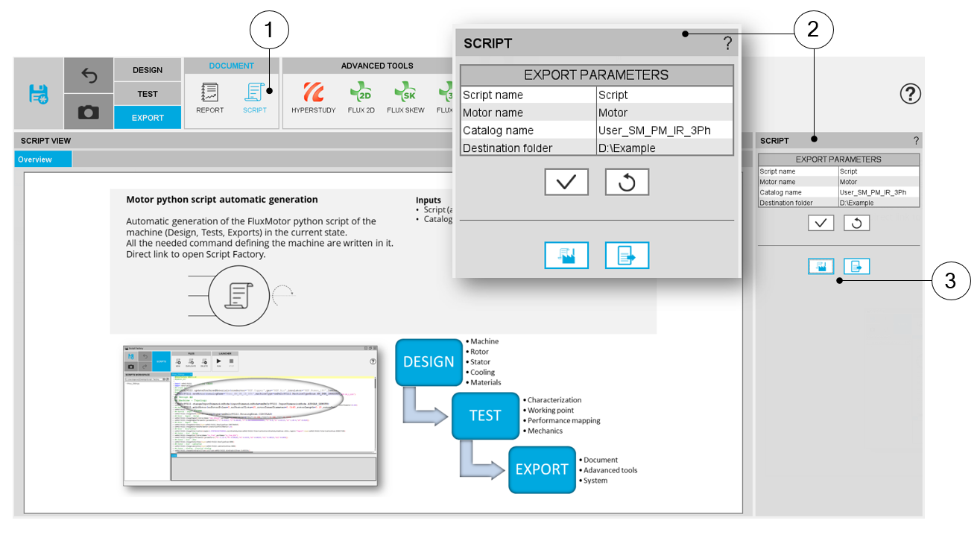
Task: Click Destination folder value in side panel
Action: pyautogui.click(x=879, y=203)
